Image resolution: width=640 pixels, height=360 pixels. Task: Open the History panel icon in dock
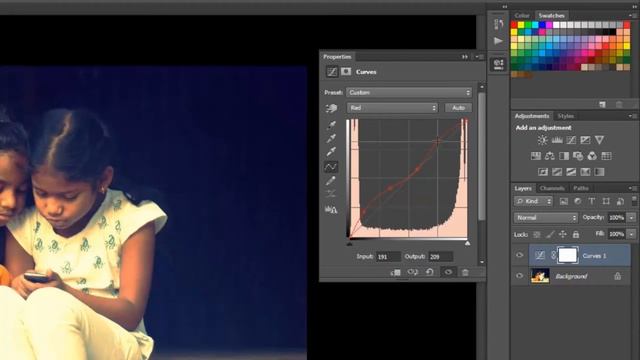click(498, 24)
